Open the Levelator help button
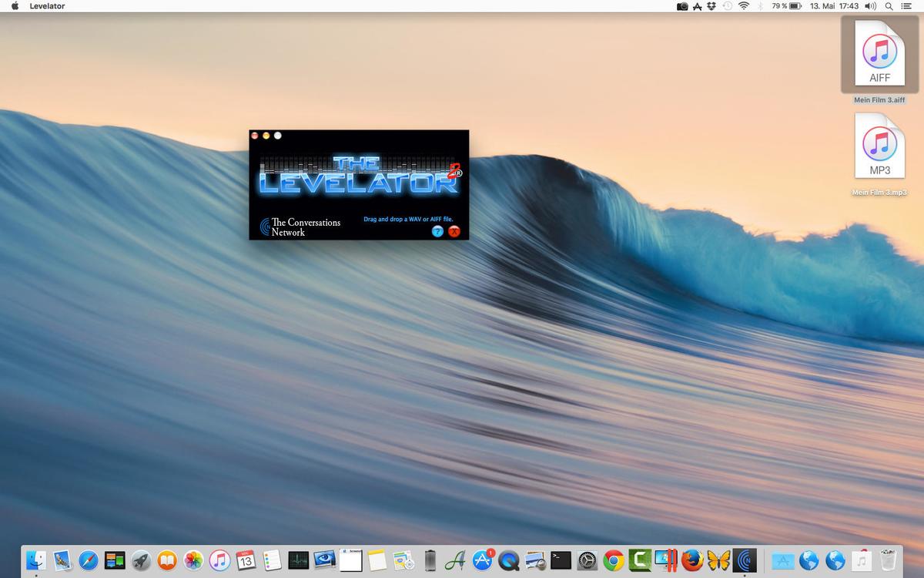 coord(437,231)
